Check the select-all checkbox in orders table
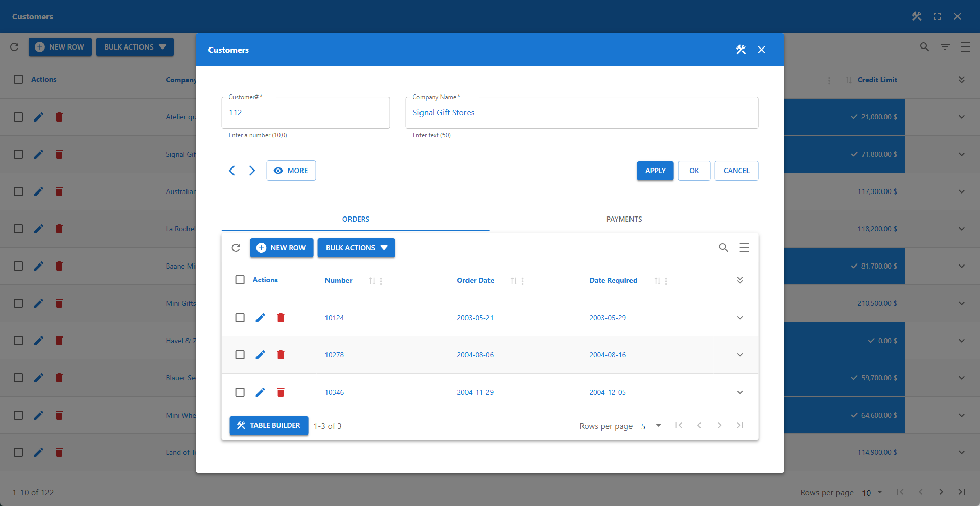The width and height of the screenshot is (980, 506). click(240, 280)
